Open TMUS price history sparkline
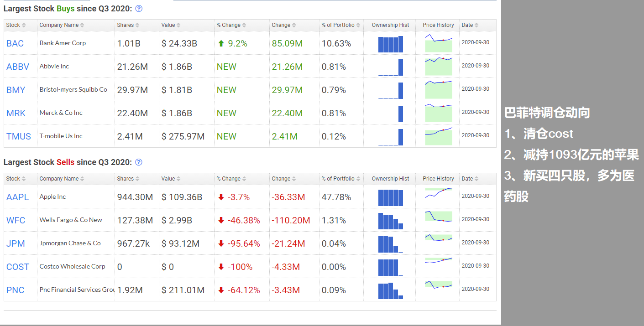Image resolution: width=644 pixels, height=326 pixels. tap(439, 136)
